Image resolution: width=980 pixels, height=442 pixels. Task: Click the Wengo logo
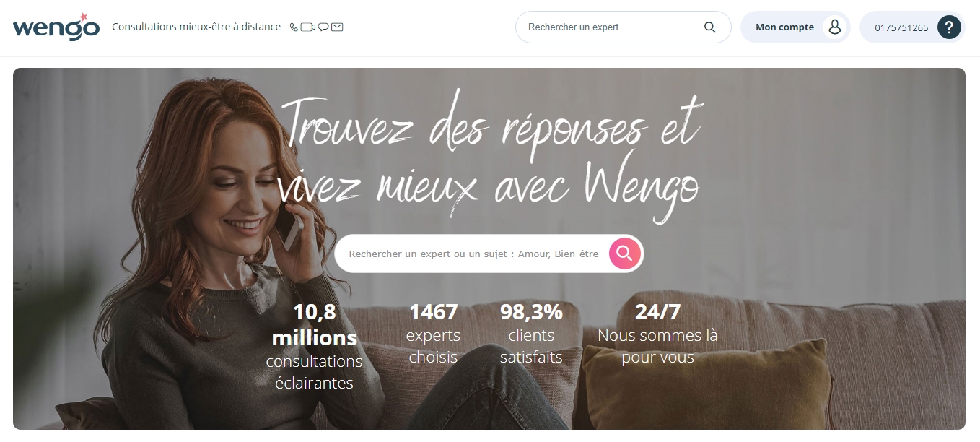click(56, 27)
